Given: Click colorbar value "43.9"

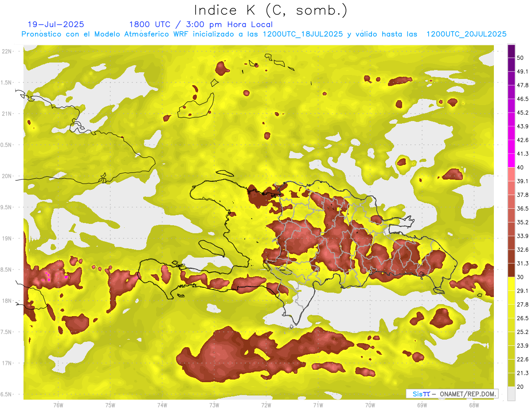Looking at the screenshot, I should (523, 126).
